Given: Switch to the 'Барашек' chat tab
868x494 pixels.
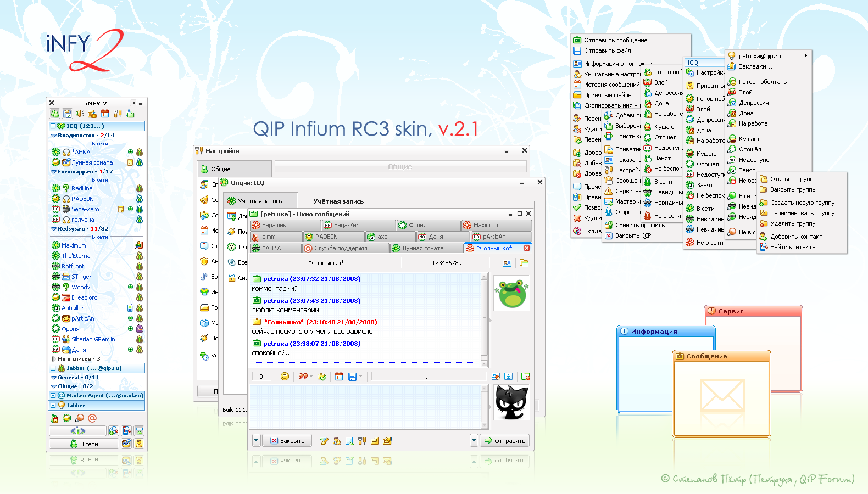Looking at the screenshot, I should (285, 225).
